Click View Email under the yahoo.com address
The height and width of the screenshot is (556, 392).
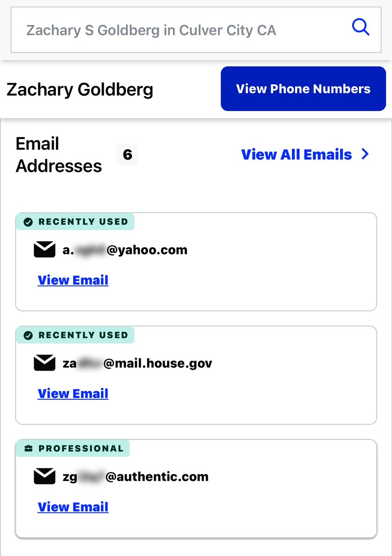(73, 280)
